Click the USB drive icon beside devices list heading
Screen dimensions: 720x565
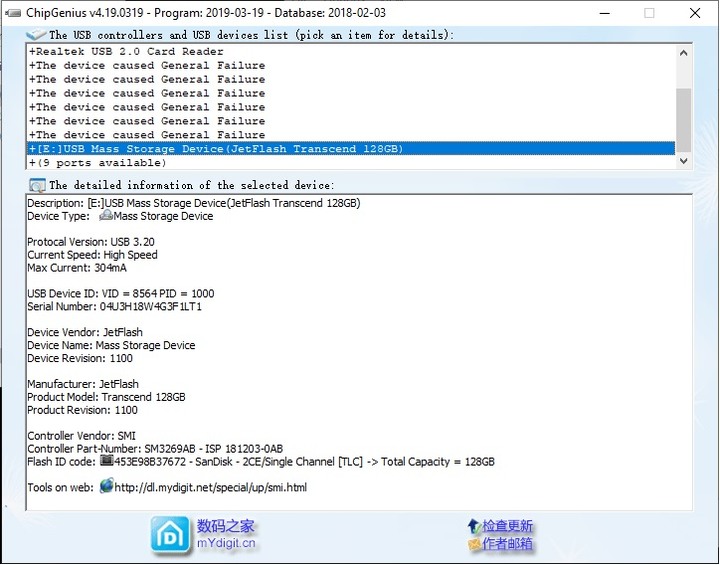coord(36,34)
